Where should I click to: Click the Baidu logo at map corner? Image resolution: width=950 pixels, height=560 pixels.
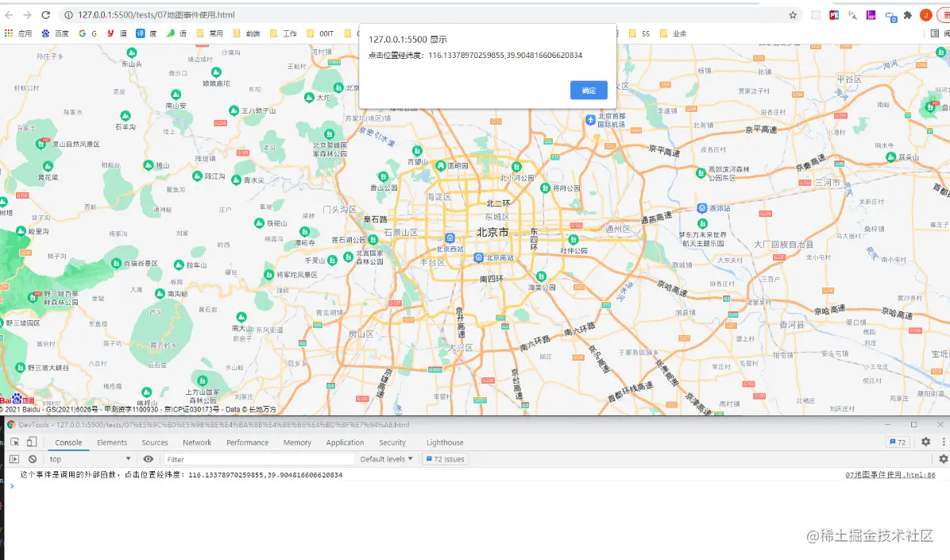click(x=17, y=399)
